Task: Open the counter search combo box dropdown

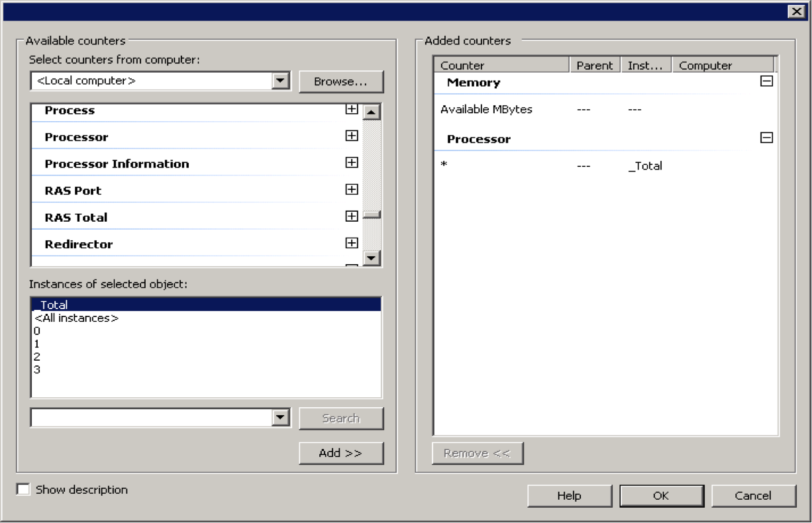Action: tap(281, 417)
